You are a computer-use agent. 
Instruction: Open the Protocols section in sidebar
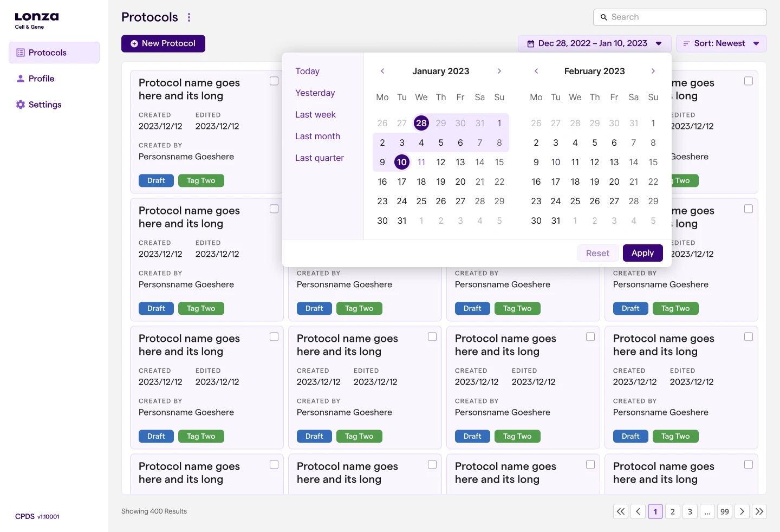pyautogui.click(x=54, y=53)
